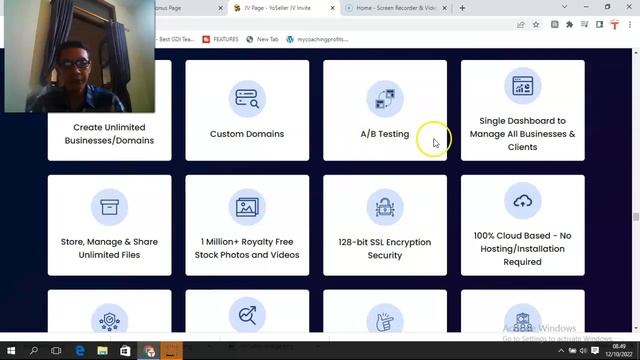Image resolution: width=640 pixels, height=360 pixels.
Task: Click Create Unlimited Businesses/Domains text
Action: pyautogui.click(x=109, y=134)
